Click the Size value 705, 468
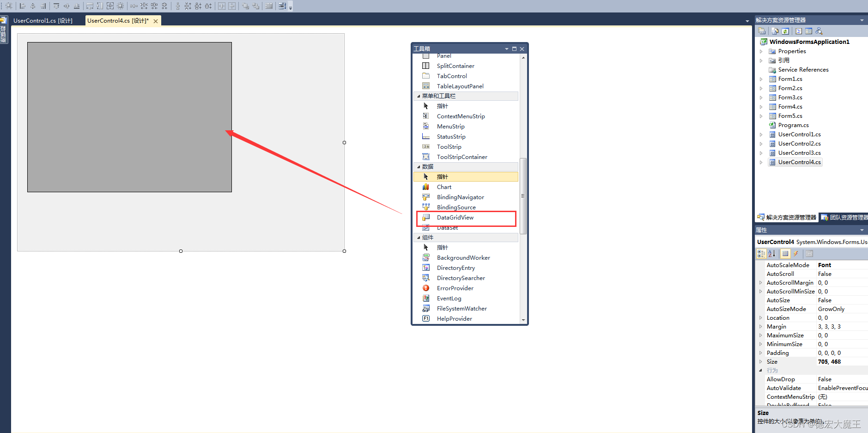Viewport: 868px width, 433px height. (829, 362)
